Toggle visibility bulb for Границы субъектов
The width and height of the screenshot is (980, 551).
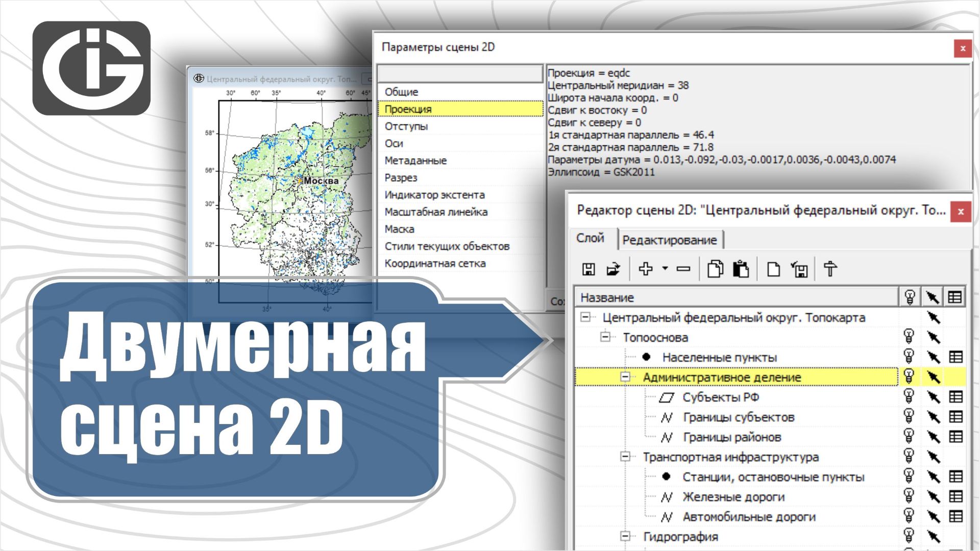[x=909, y=416]
